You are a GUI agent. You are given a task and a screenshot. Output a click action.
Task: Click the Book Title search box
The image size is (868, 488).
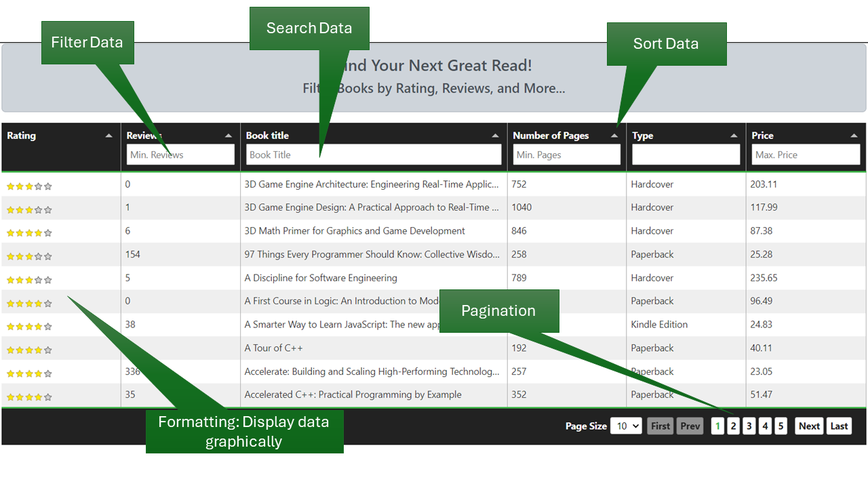pyautogui.click(x=373, y=155)
